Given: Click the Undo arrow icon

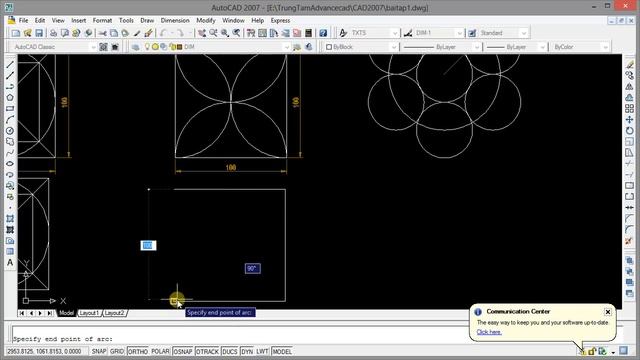Looking at the screenshot, I should (x=163, y=33).
